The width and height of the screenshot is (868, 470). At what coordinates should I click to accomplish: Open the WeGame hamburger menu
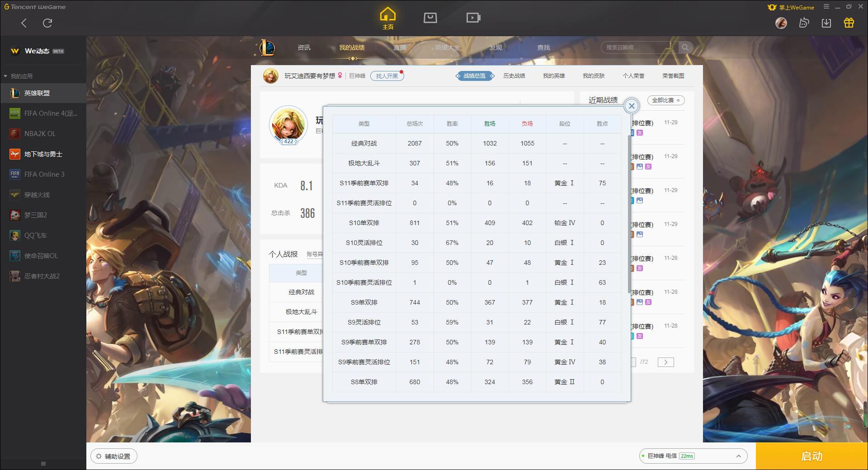[x=826, y=7]
